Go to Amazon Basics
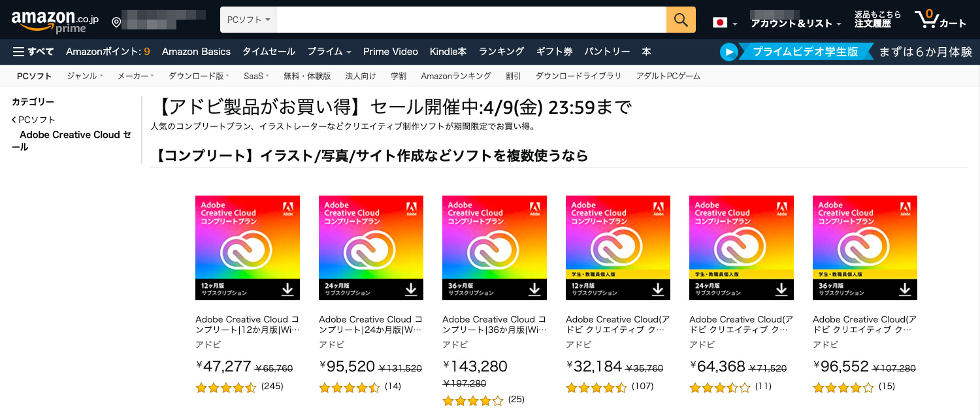980x416 pixels. pos(196,52)
